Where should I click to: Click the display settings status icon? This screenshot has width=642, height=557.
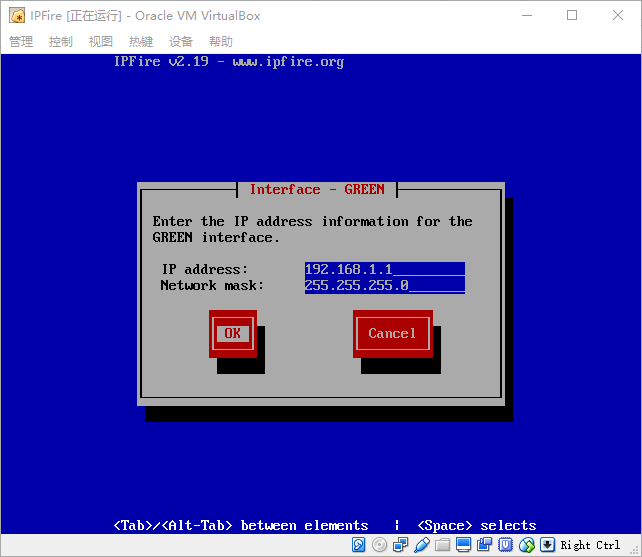pyautogui.click(x=463, y=545)
